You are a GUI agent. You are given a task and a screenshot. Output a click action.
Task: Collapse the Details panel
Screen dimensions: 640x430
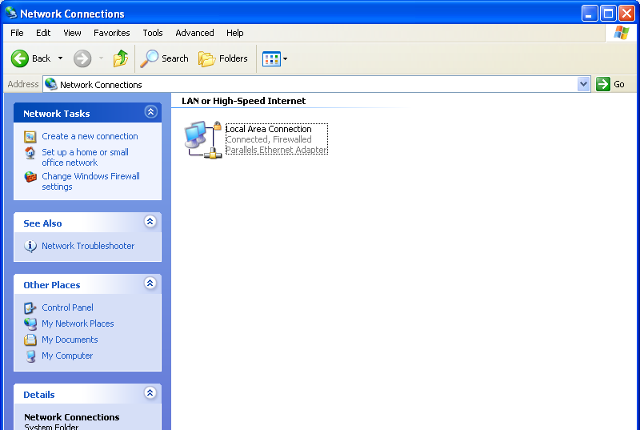click(x=150, y=394)
